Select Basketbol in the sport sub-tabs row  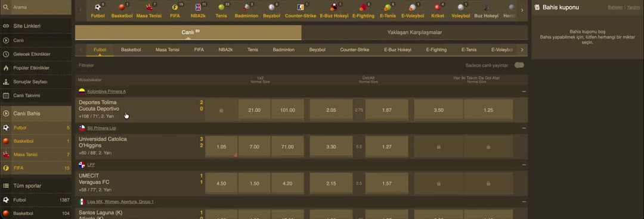point(131,49)
